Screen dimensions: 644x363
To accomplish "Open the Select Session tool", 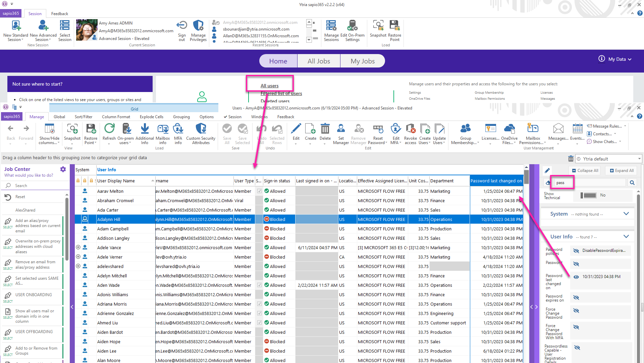I will 65,31.
